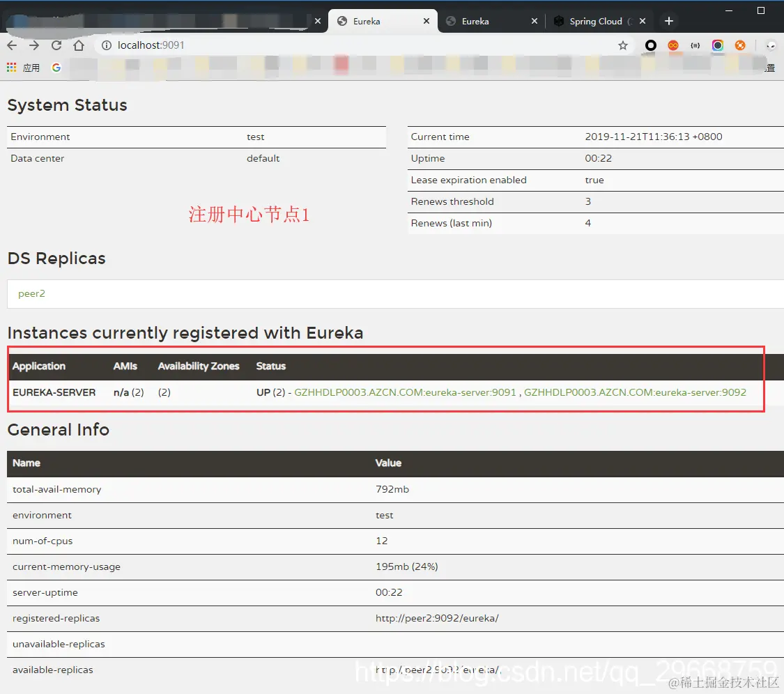Open the Google bookmark icon
Image resolution: width=784 pixels, height=694 pixels.
tap(56, 68)
